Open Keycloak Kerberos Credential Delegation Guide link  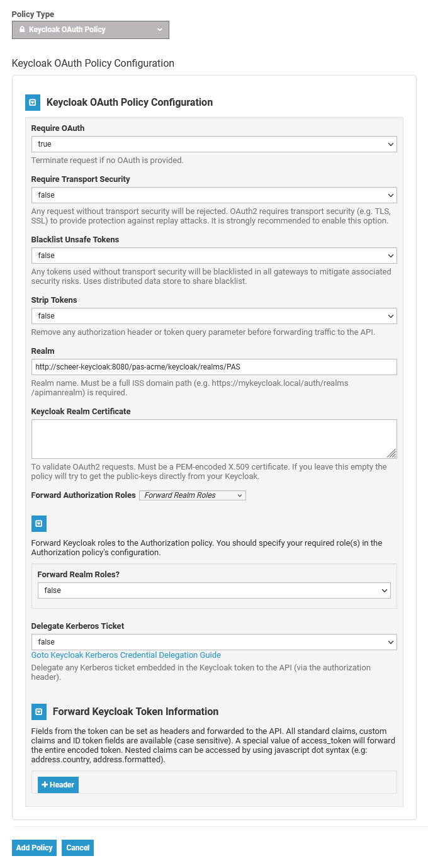pos(126,655)
